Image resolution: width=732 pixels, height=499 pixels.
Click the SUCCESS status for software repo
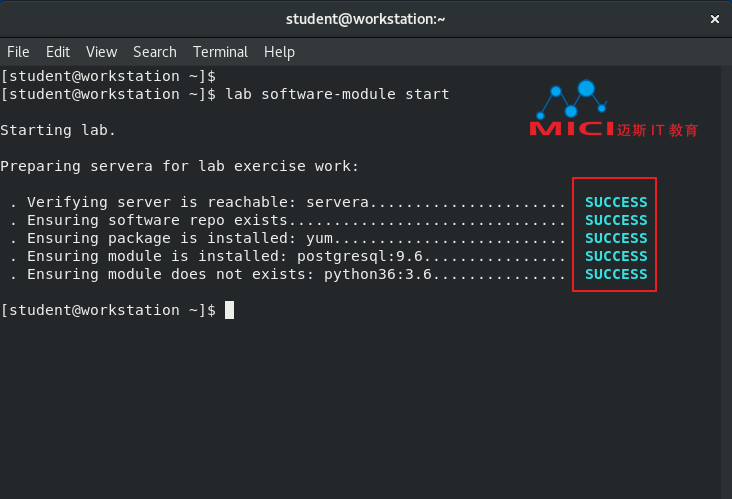pos(616,220)
